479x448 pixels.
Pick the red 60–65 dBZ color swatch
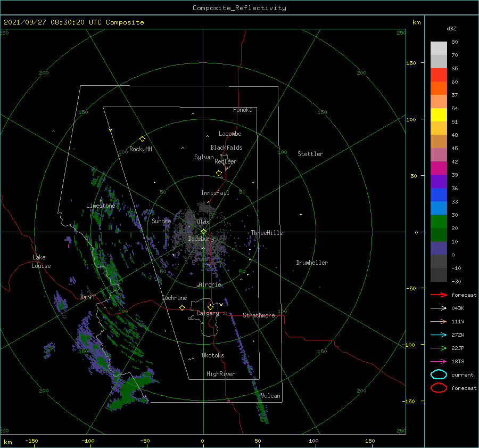[439, 75]
